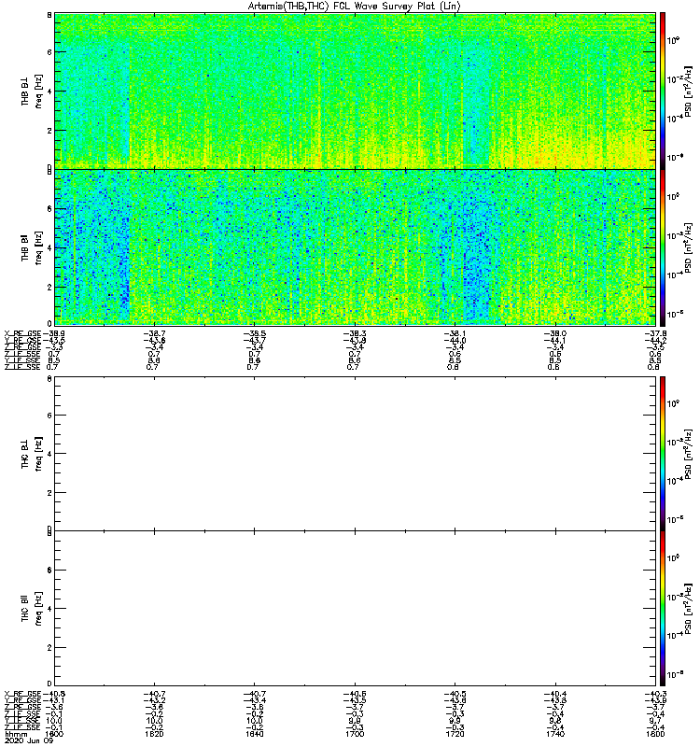
Task: Click the hhmm axis label
Action: 16,735
